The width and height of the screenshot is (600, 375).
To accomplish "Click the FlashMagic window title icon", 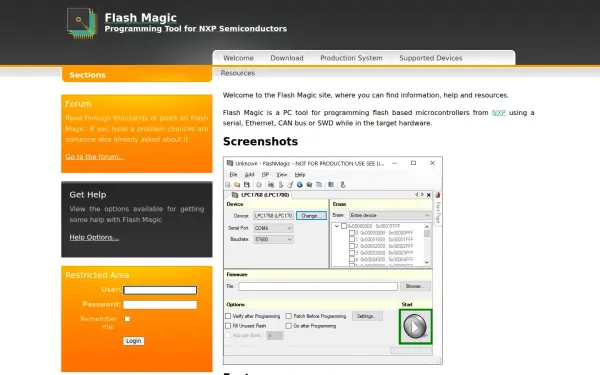I will pos(230,163).
